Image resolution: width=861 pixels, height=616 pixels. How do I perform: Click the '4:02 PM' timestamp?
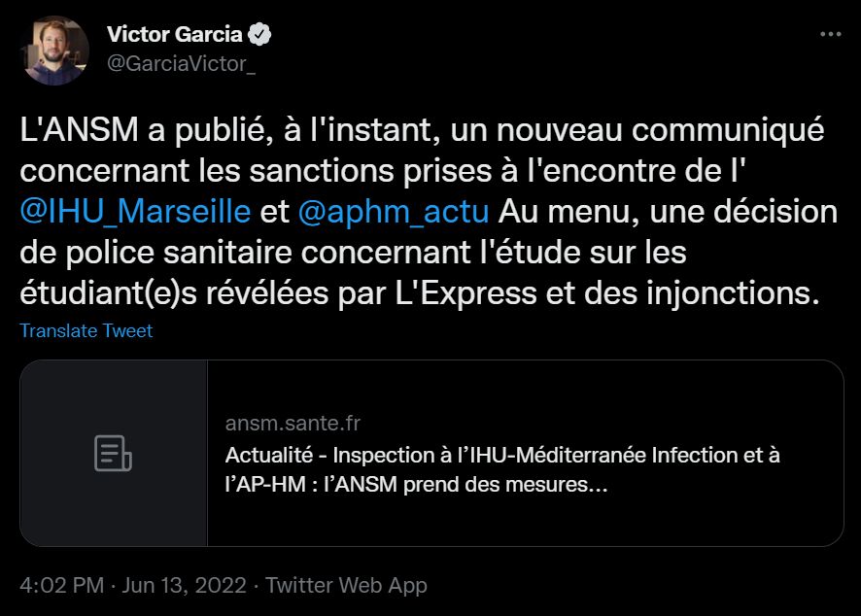[60, 586]
